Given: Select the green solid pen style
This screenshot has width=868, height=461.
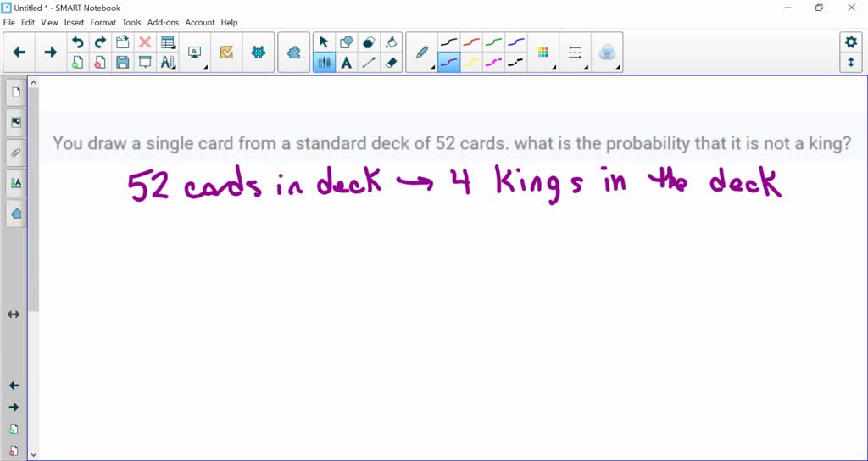Looking at the screenshot, I should point(493,42).
